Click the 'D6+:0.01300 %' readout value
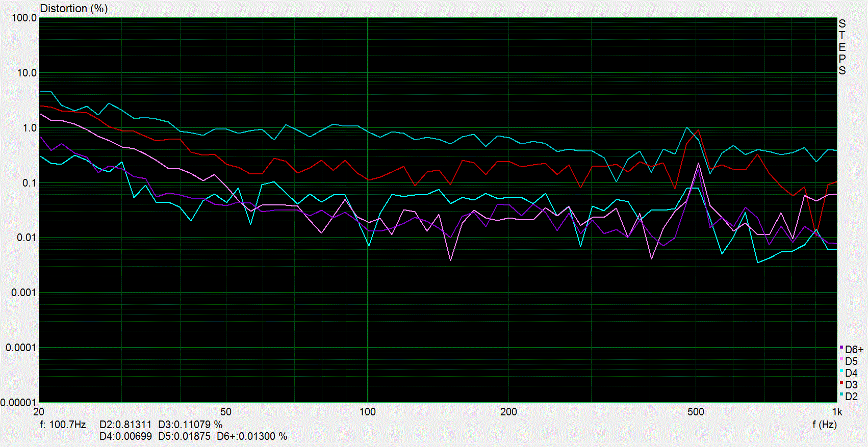The height and width of the screenshot is (447, 868). pyautogui.click(x=252, y=436)
